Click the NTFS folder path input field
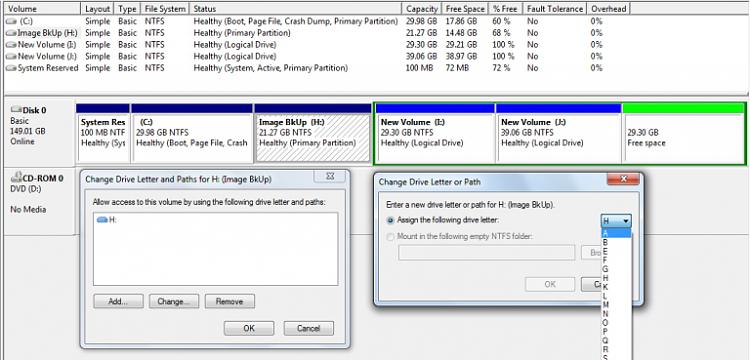 [x=486, y=253]
